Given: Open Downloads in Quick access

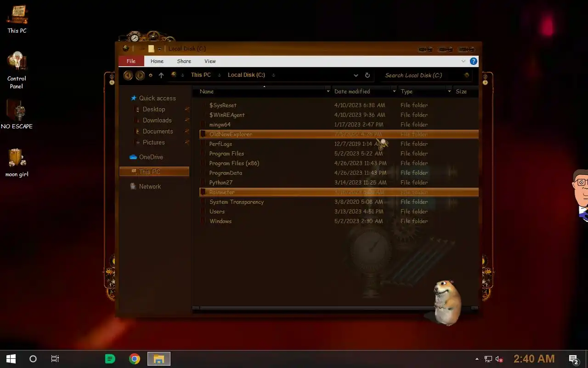Looking at the screenshot, I should click(157, 120).
